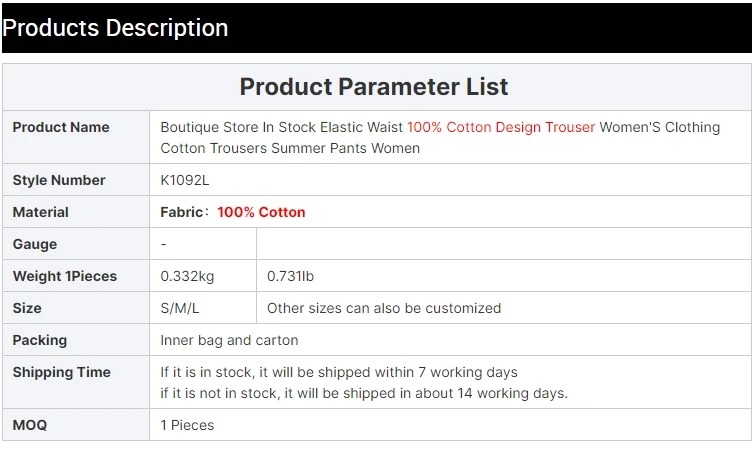Click the Material row label

[41, 212]
